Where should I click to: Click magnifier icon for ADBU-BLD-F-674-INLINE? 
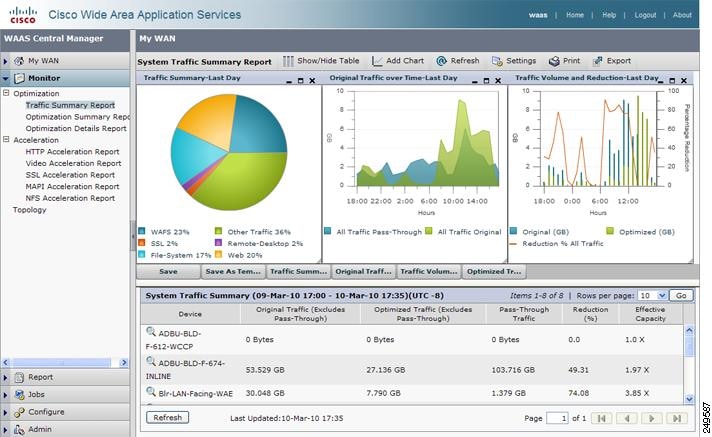point(151,362)
